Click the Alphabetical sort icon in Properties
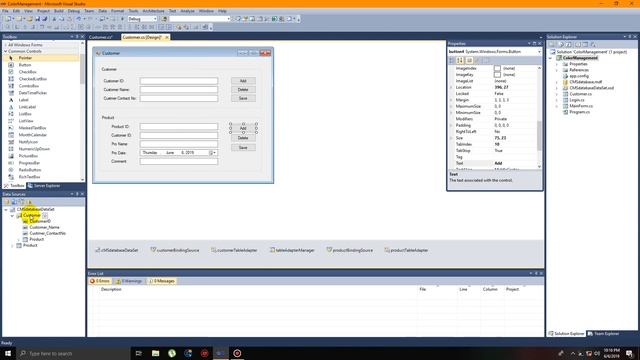Screen dimensions: 640x360 (460, 60)
